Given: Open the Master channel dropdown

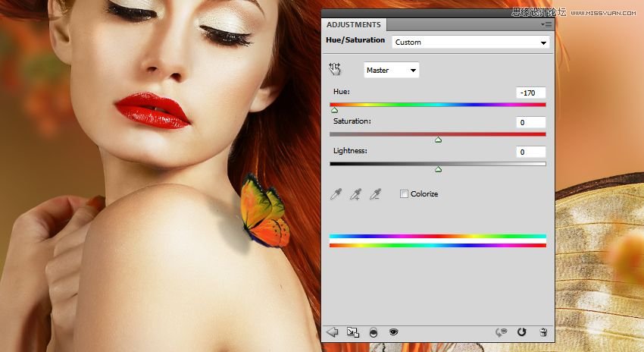Looking at the screenshot, I should [x=392, y=71].
